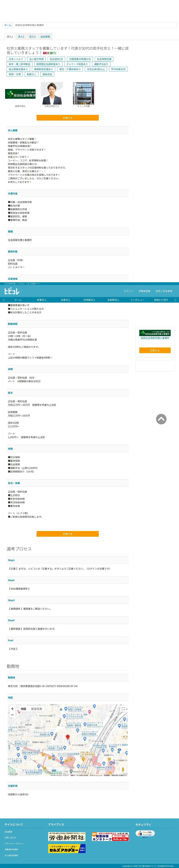Select the 服装自由 tag

tap(47, 74)
